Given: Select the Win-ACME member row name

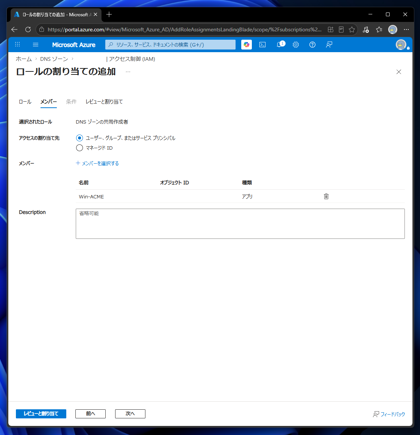Looking at the screenshot, I should click(x=91, y=197).
